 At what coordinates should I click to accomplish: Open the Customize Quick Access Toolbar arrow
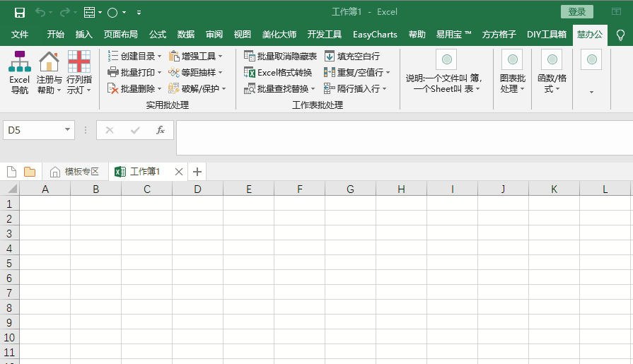tap(139, 13)
